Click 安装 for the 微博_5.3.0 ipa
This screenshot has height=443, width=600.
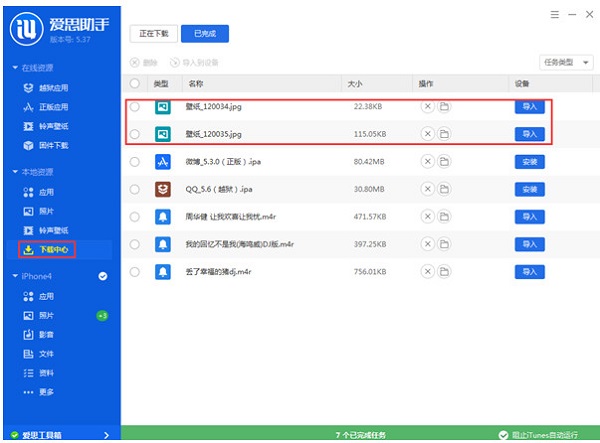point(529,162)
